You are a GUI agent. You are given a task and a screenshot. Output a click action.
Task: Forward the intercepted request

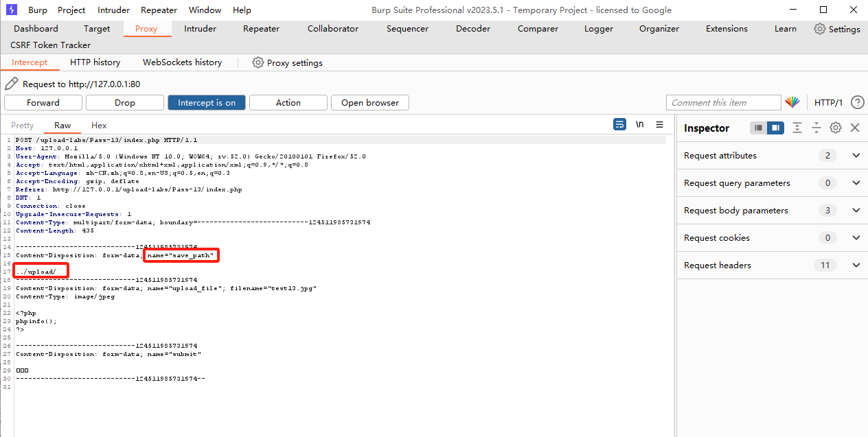[43, 102]
